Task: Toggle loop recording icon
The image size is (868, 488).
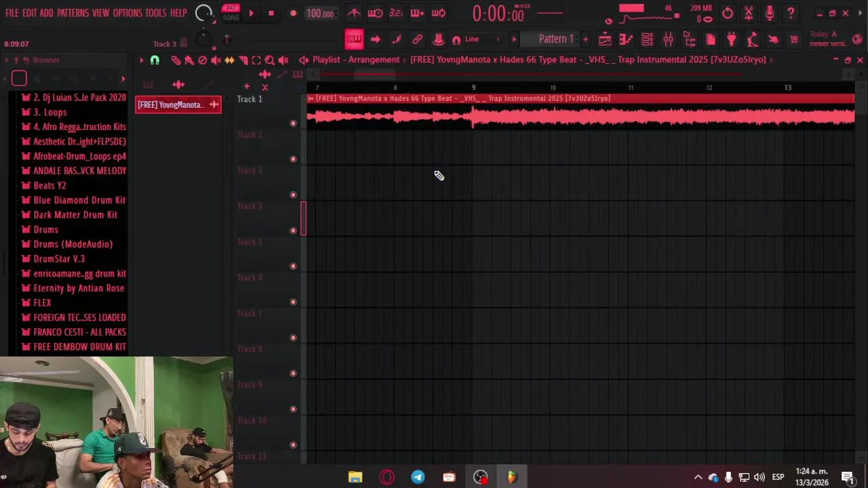Action: click(439, 13)
